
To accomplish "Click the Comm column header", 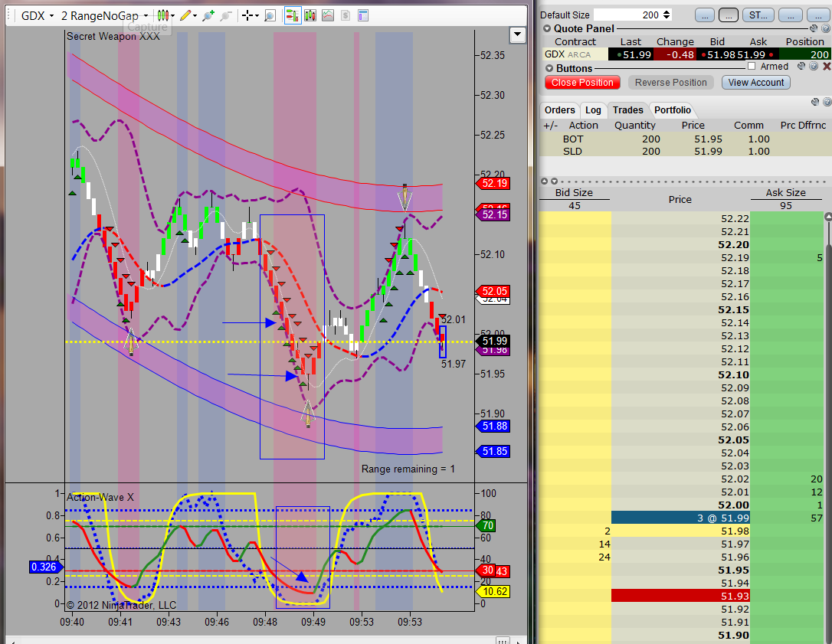I will coord(748,125).
